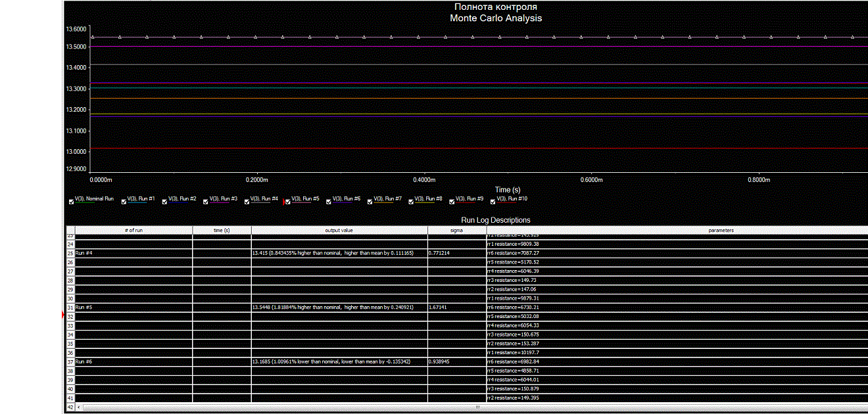The image size is (868, 414).
Task: Click the 'Time (s)' axis label
Action: [x=508, y=190]
